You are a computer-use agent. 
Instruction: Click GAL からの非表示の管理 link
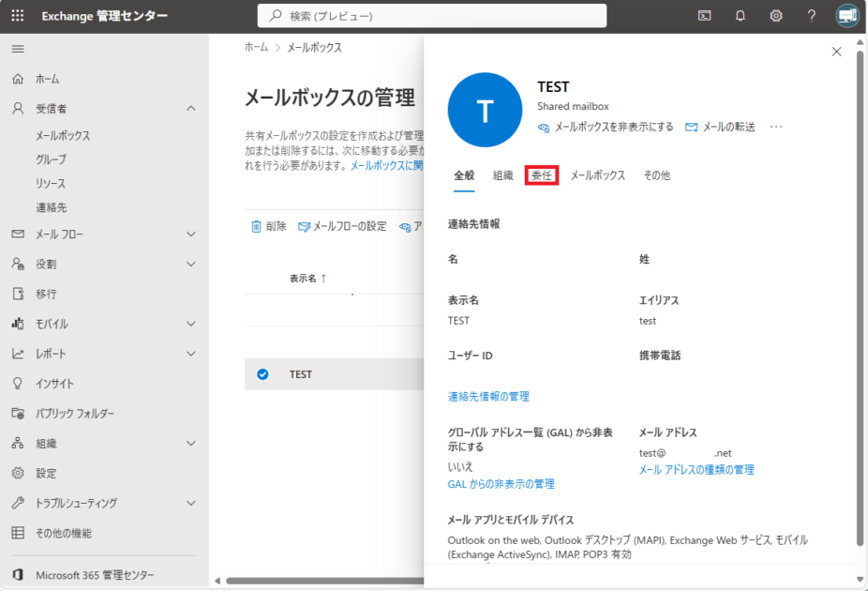point(501,484)
